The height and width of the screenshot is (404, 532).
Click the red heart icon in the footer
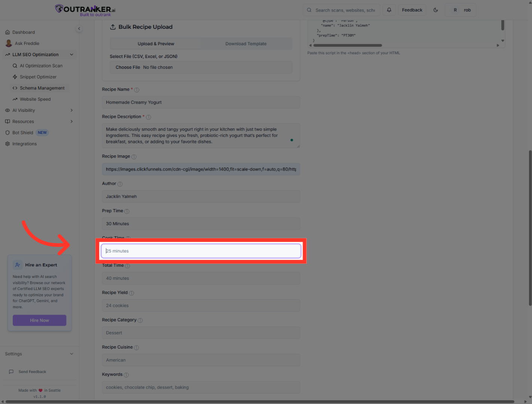40,391
